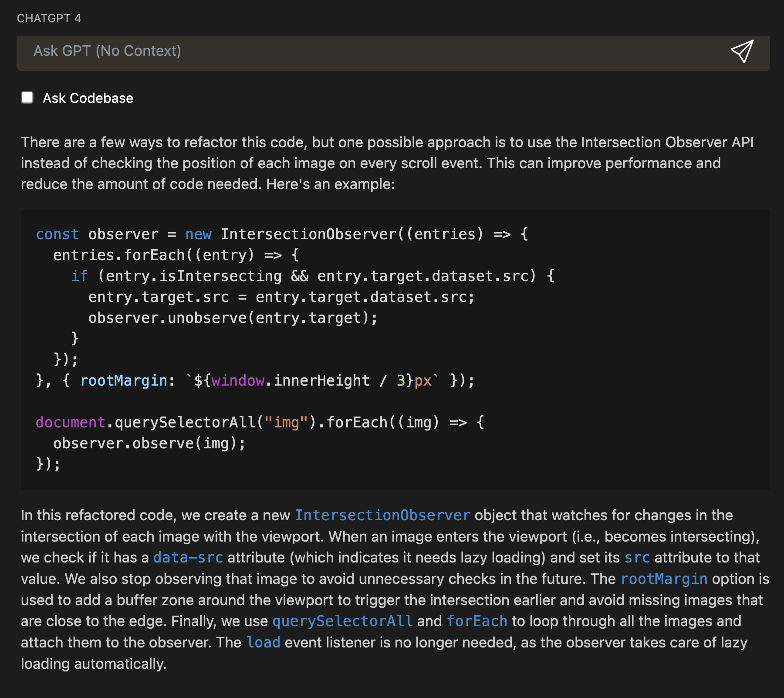The height and width of the screenshot is (698, 784).
Task: Click the blue 'load' inline code term
Action: coord(264,643)
